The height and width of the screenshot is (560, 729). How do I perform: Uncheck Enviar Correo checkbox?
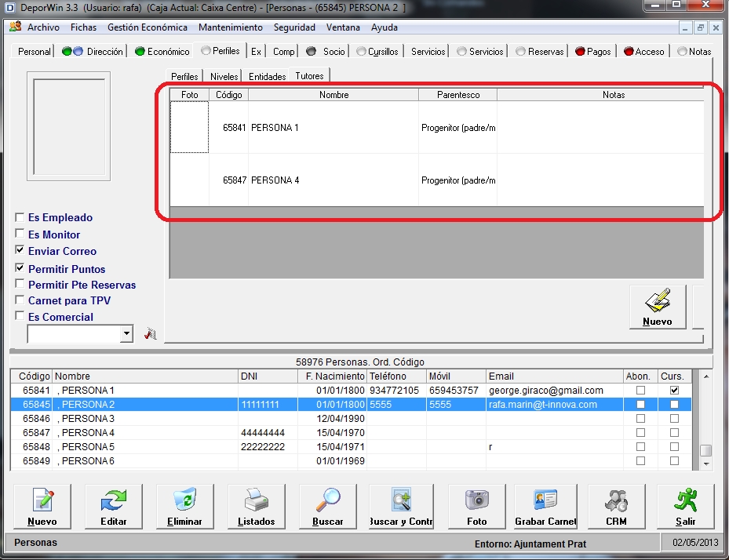click(x=20, y=250)
